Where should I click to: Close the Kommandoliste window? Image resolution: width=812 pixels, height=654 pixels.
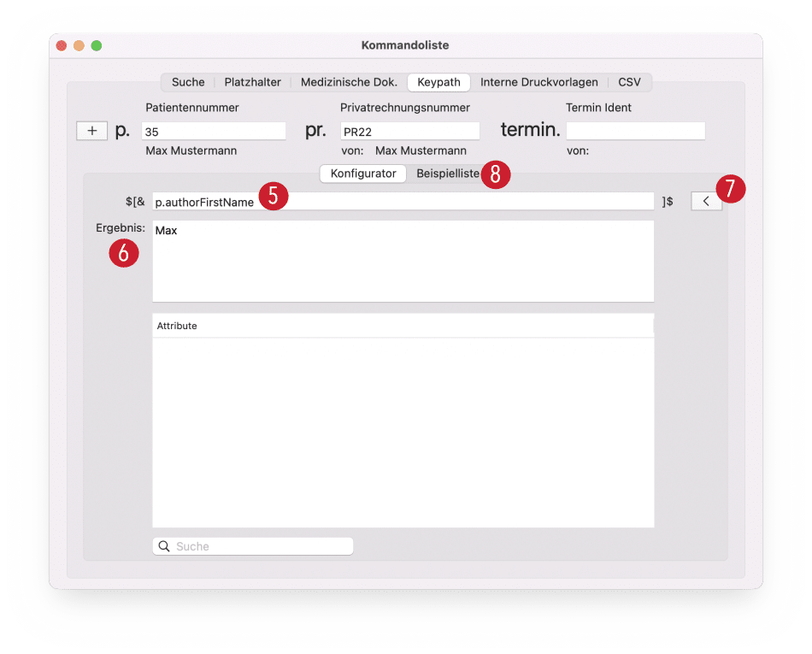coord(61,45)
